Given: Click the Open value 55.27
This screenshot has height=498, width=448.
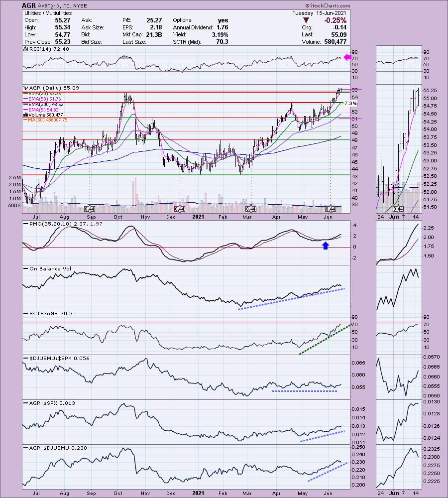Looking at the screenshot, I should [x=63, y=20].
